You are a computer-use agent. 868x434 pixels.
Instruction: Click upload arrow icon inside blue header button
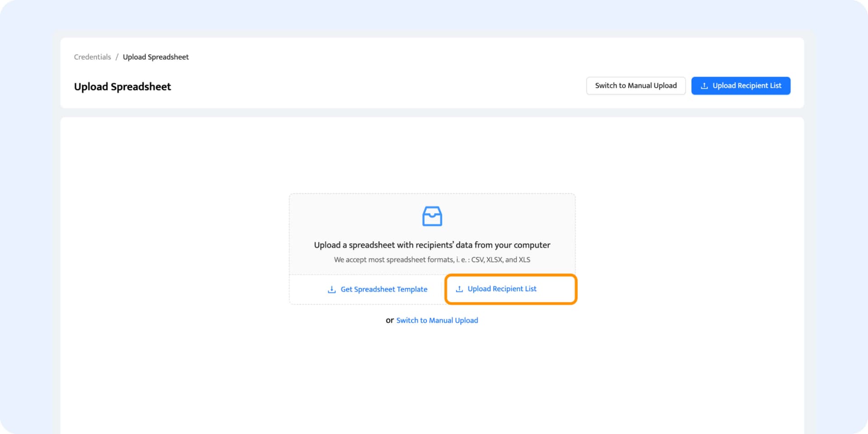pos(704,86)
